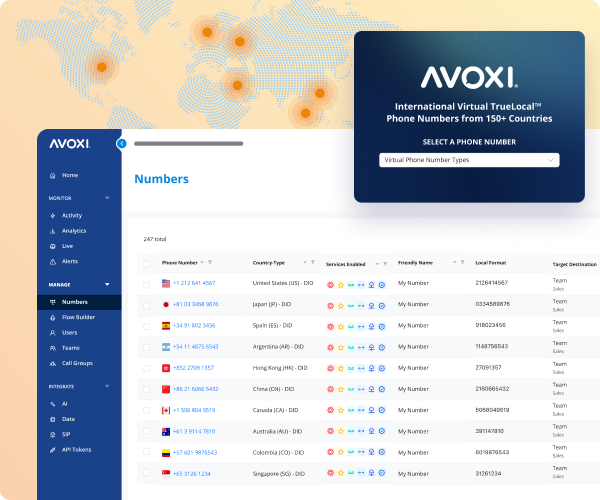600x500 pixels.
Task: Collapse the MONITOR sidebar section
Action: pos(107,198)
